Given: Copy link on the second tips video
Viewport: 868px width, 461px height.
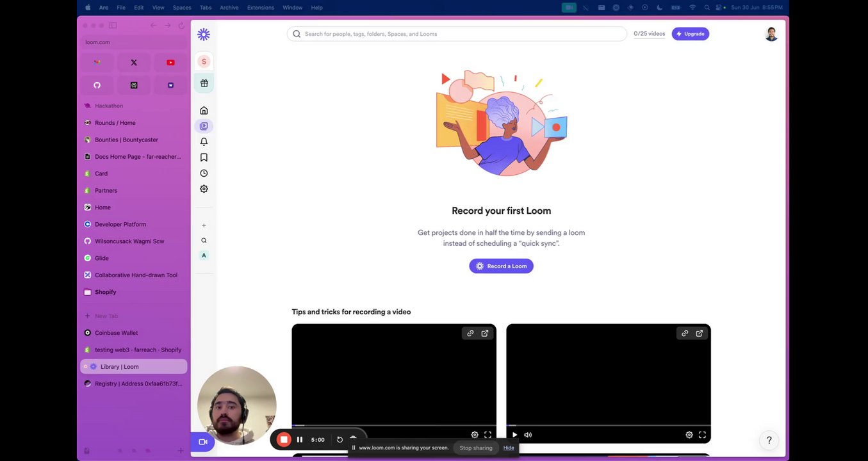Looking at the screenshot, I should (685, 333).
